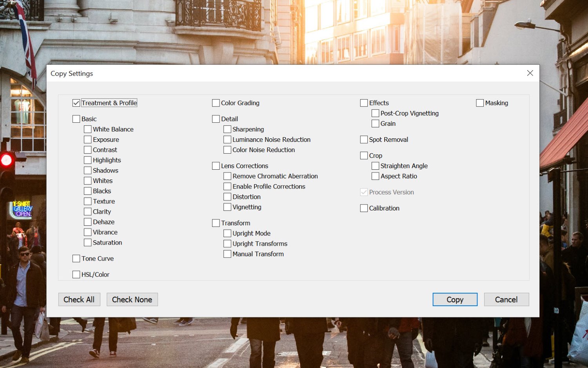Enable the Sharpening checkbox
Viewport: 588px width, 368px height.
[227, 129]
